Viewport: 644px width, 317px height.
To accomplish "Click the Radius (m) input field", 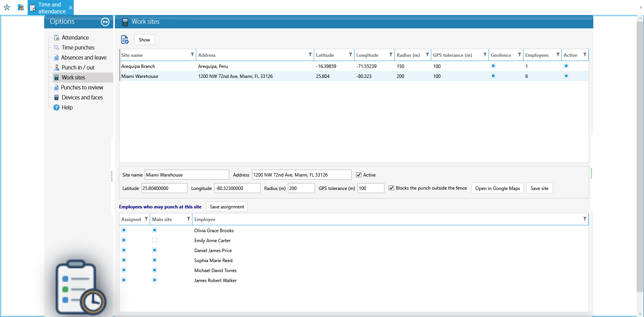I will [x=301, y=188].
